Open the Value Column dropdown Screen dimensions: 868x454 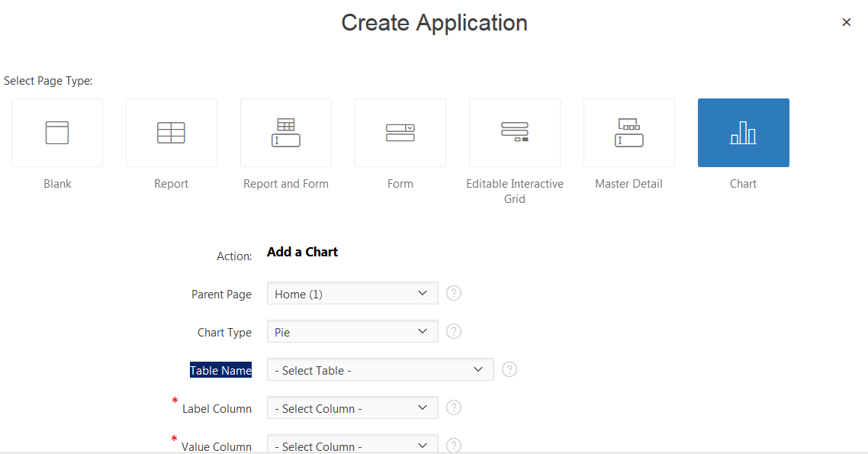coord(352,445)
